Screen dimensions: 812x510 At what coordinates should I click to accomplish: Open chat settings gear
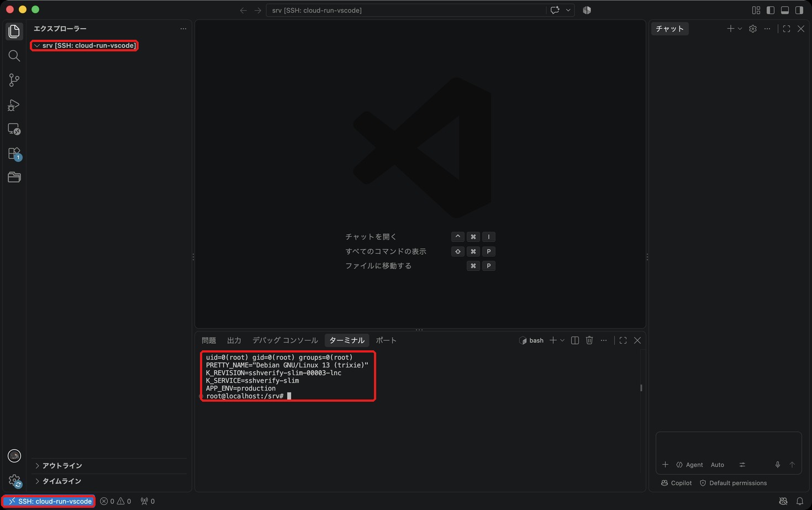pos(753,29)
